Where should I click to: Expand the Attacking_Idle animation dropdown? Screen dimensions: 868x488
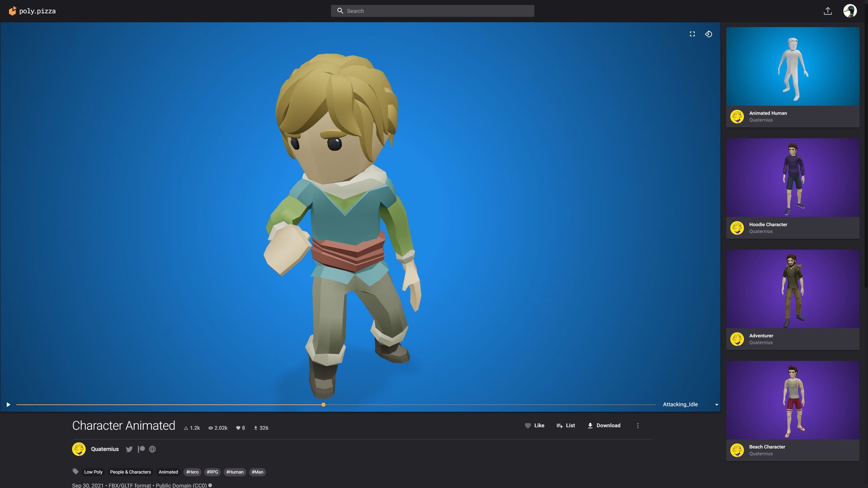[x=680, y=404]
